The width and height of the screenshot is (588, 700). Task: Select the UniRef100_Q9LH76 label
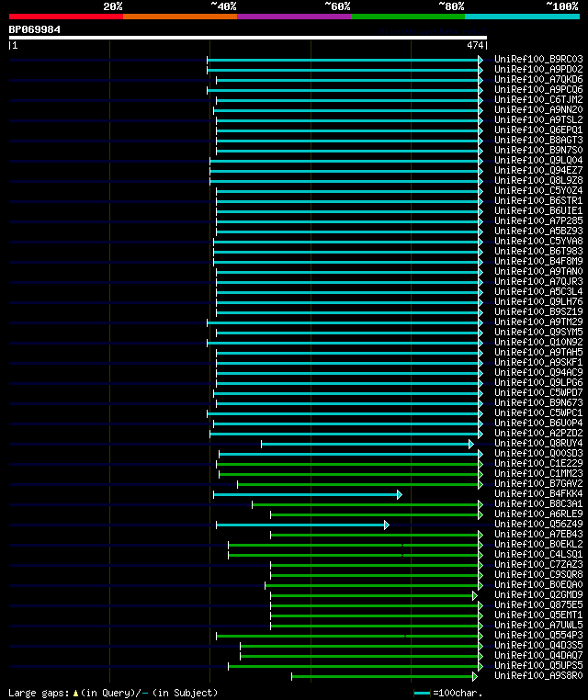(538, 302)
